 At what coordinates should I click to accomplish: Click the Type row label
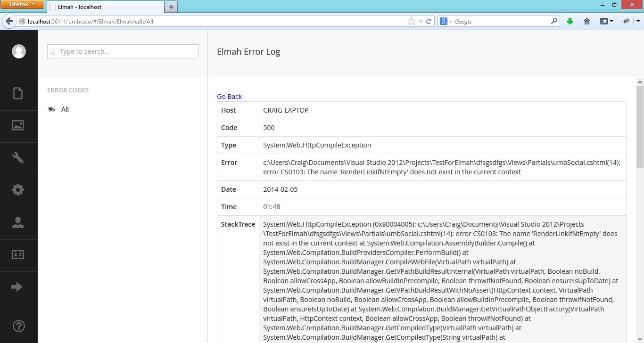click(x=229, y=145)
